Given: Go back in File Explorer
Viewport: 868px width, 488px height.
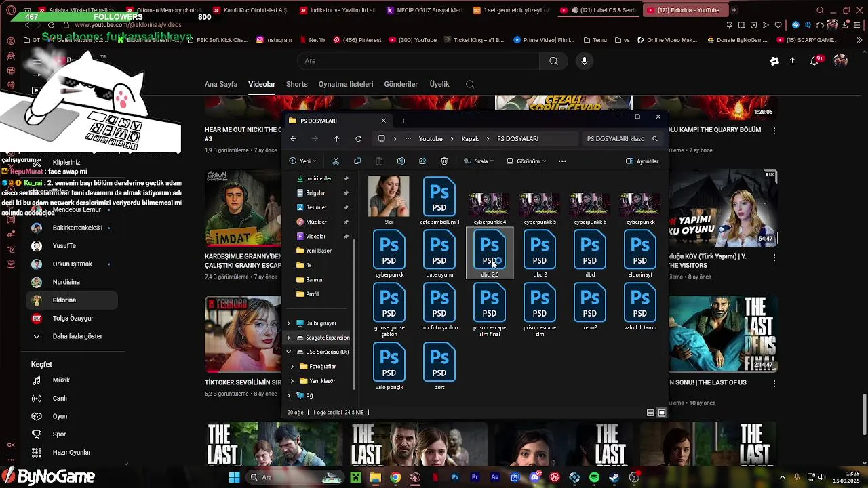Looking at the screenshot, I should coord(293,139).
